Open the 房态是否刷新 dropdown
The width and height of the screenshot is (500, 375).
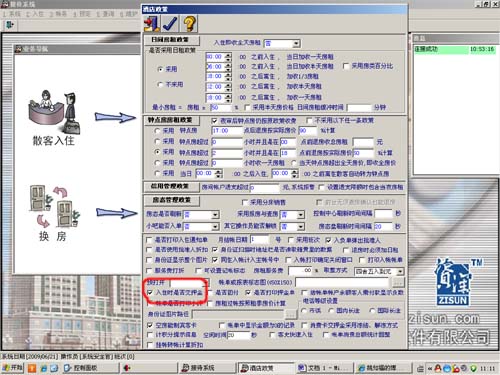coord(215,214)
